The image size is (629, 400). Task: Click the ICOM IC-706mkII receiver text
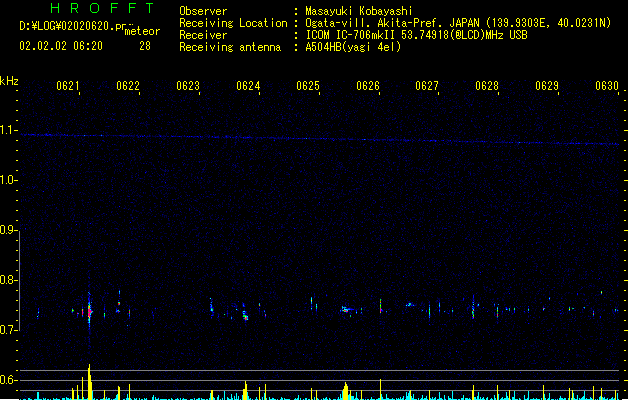pyautogui.click(x=416, y=35)
